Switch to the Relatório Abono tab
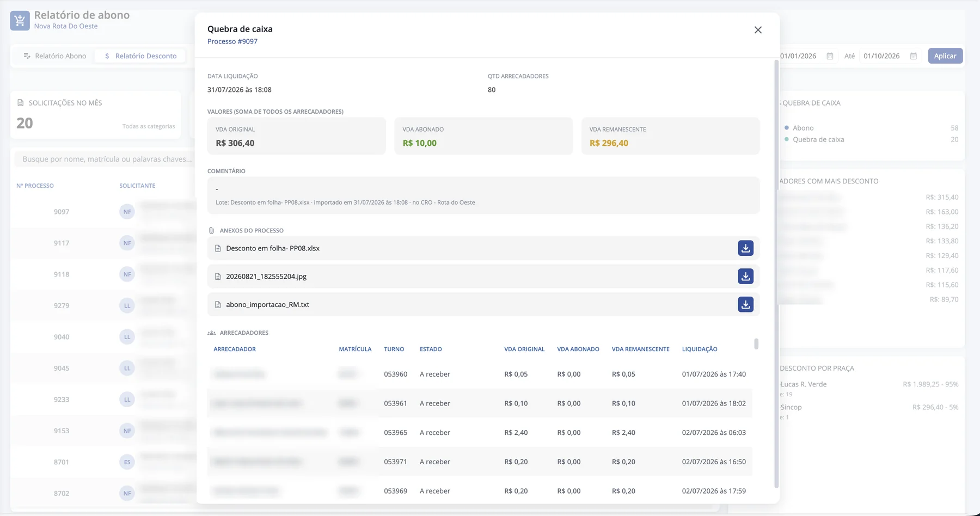The image size is (980, 516). point(55,56)
